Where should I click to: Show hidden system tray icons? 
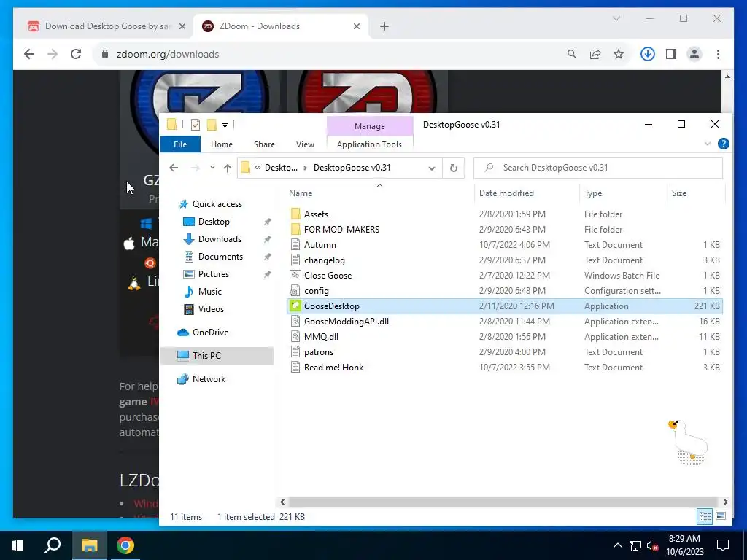pyautogui.click(x=617, y=545)
